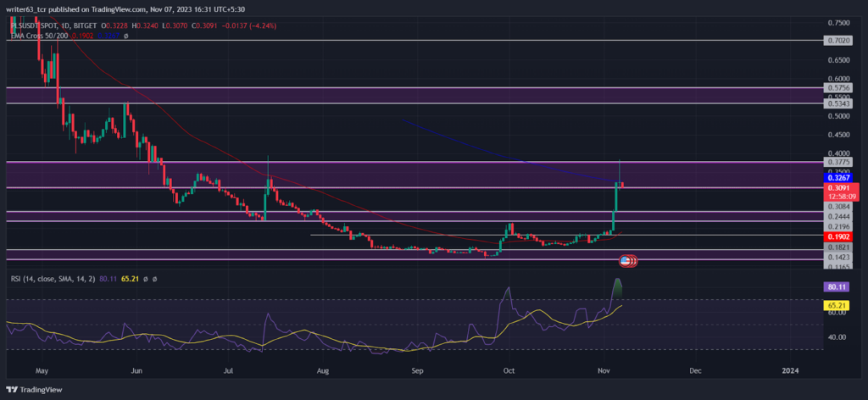This screenshot has height=400, width=868.
Task: Click the 0.7500 price scale value
Action: 837,23
